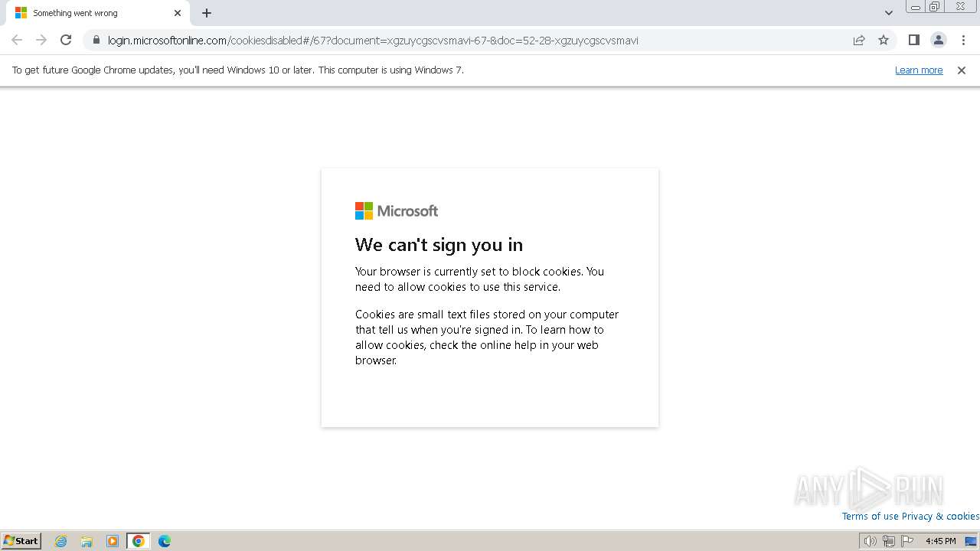Open the Terms of use link
980x551 pixels.
pyautogui.click(x=870, y=517)
